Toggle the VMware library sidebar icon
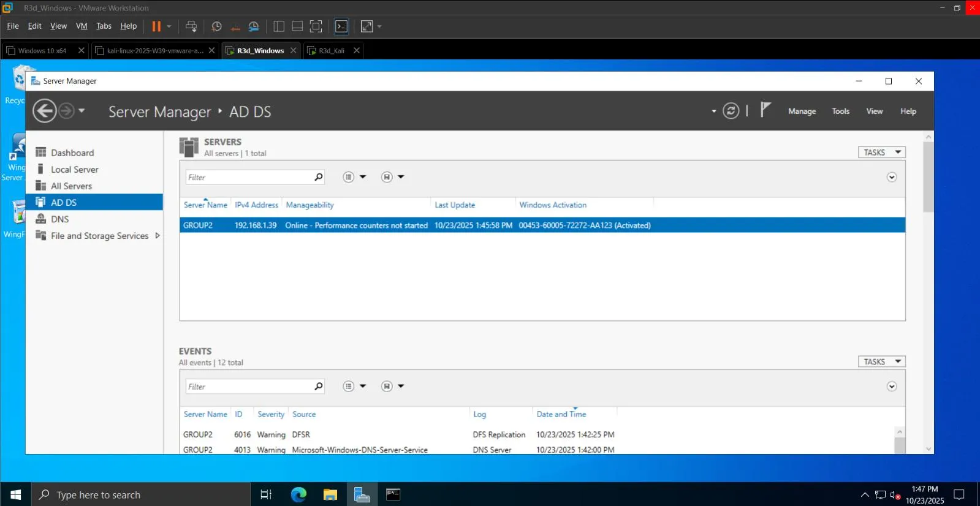This screenshot has width=980, height=506. pos(279,26)
